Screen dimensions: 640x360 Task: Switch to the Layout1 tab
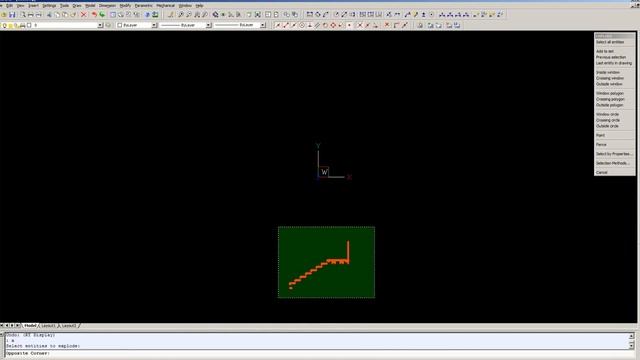pyautogui.click(x=48, y=326)
